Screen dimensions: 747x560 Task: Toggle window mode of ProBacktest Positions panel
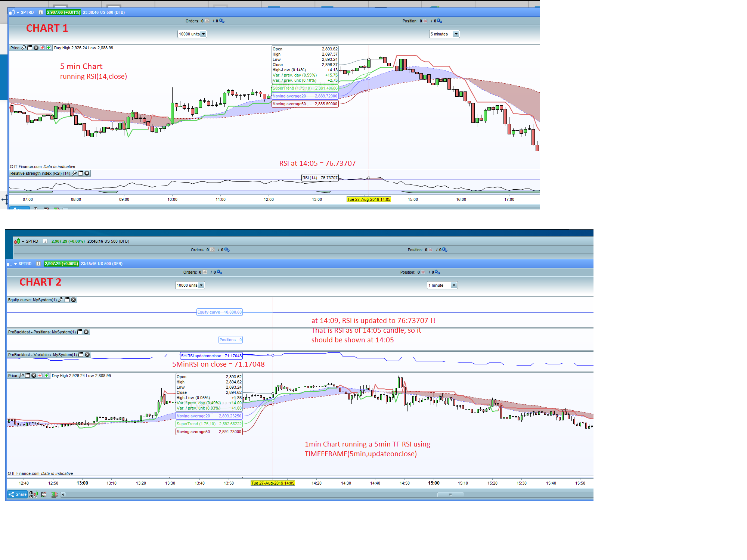click(80, 332)
